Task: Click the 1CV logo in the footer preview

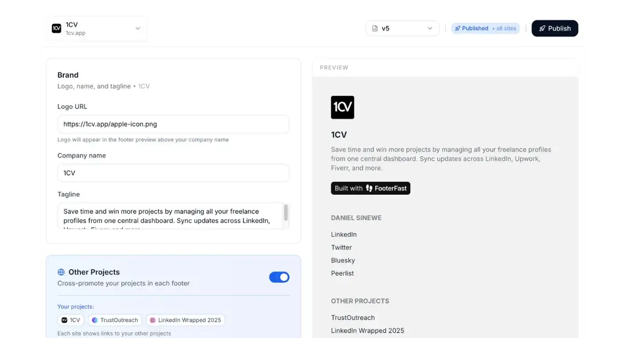Action: tap(342, 107)
